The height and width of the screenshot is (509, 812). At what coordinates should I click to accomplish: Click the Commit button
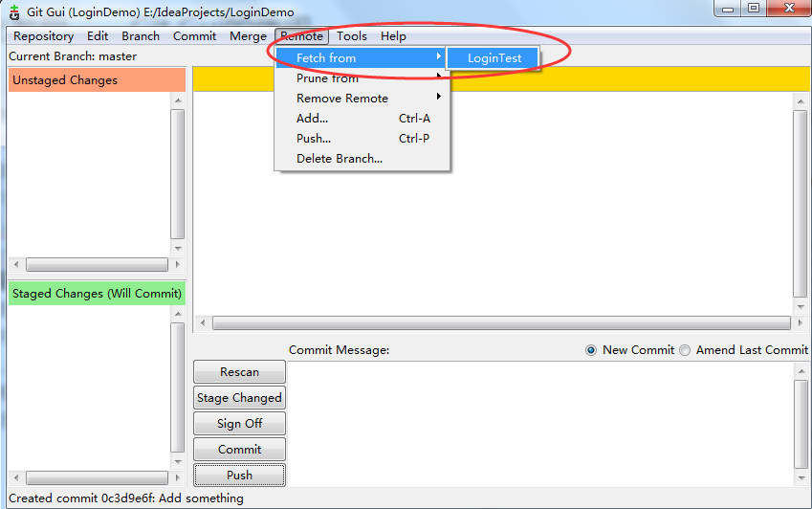239,450
